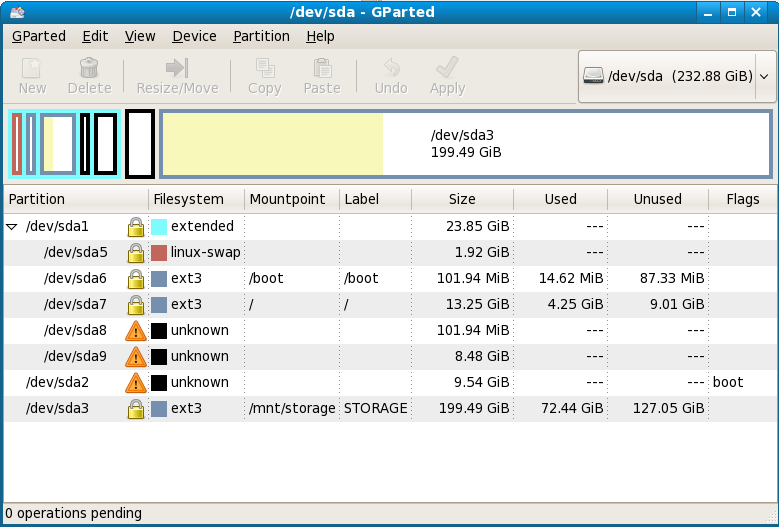Click the Size column header
The image size is (779, 527).
tap(463, 200)
